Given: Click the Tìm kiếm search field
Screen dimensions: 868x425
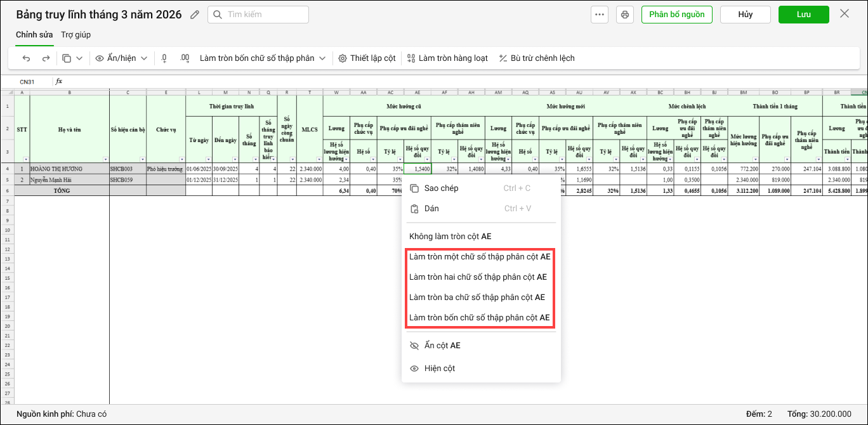Looking at the screenshot, I should coord(258,15).
